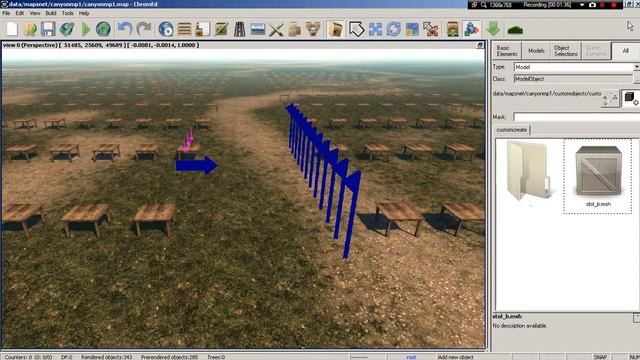Image resolution: width=640 pixels, height=360 pixels.
Task: Click the Rendered objects:343 status text
Action: coord(107,357)
